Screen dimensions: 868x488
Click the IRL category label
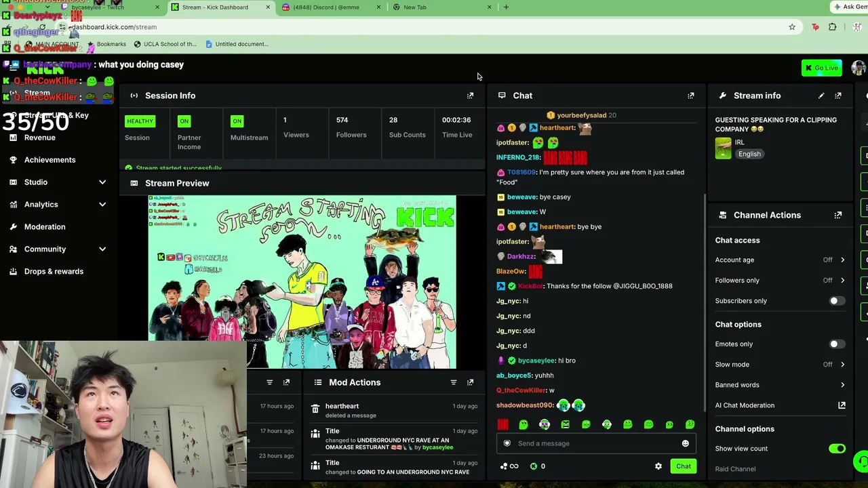[740, 142]
